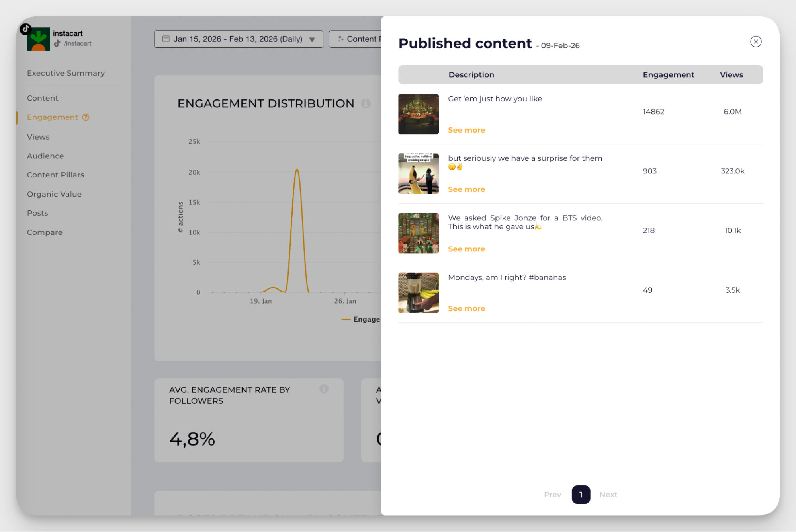This screenshot has height=532, width=796.
Task: Click the Next pagination button
Action: pos(608,495)
